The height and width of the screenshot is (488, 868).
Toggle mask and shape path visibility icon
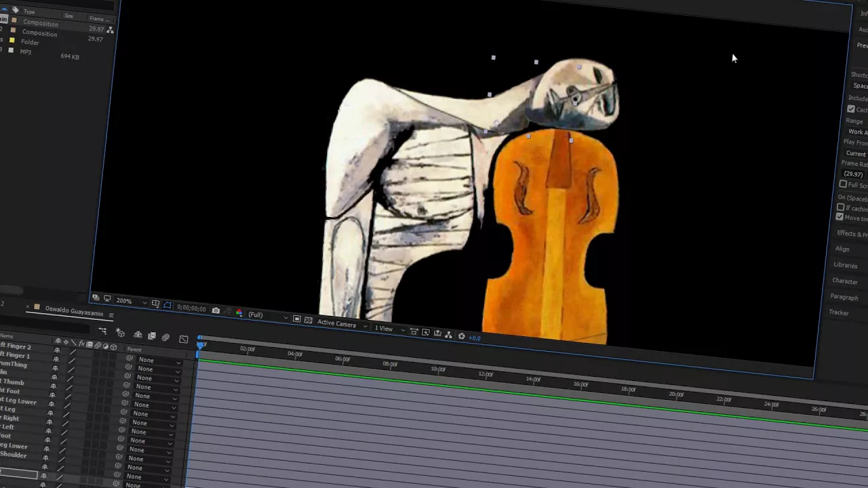click(167, 304)
